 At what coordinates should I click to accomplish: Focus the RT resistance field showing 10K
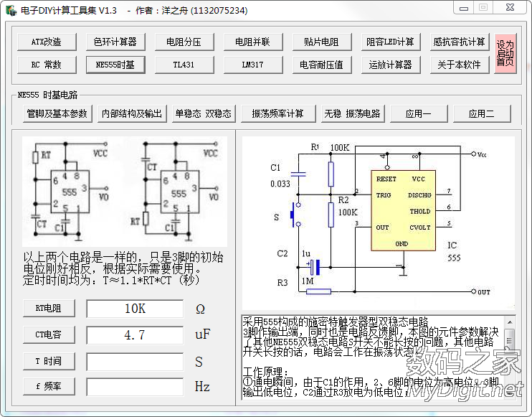pos(135,309)
